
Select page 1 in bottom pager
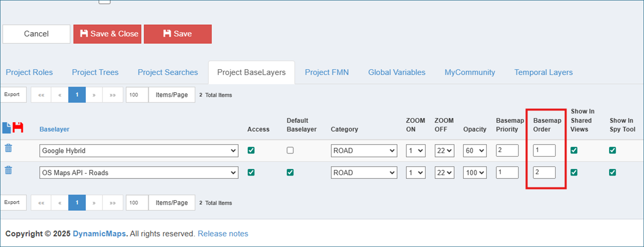(x=77, y=203)
